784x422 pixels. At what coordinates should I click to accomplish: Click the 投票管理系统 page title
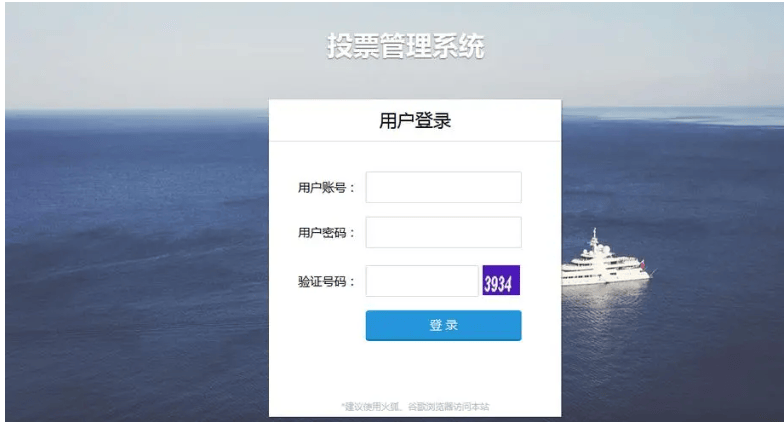point(405,46)
